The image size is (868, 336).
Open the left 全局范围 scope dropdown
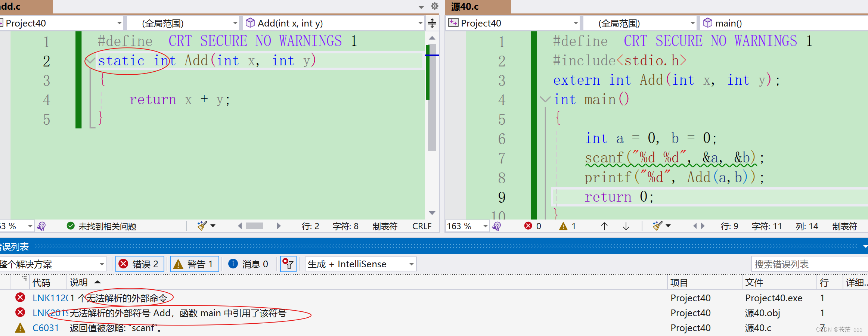[x=183, y=23]
